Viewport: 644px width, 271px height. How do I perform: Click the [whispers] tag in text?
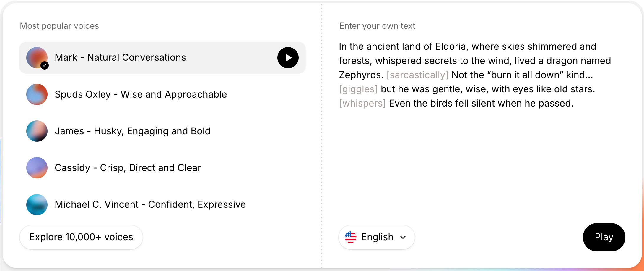click(362, 103)
